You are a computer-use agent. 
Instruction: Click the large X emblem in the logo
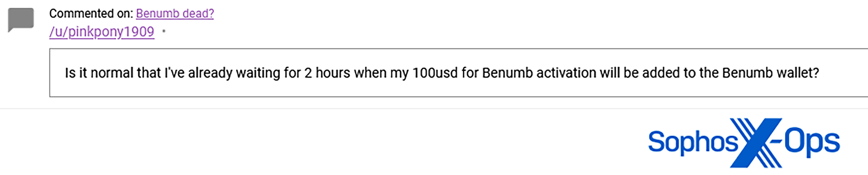pos(756,143)
